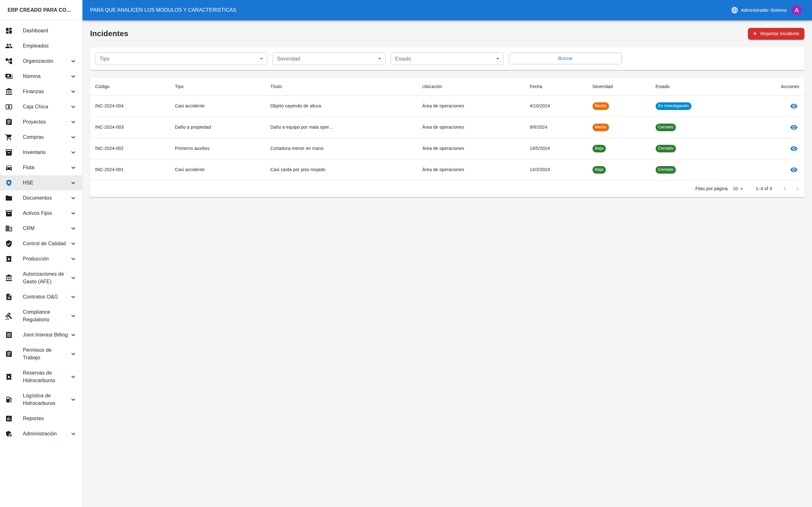
Task: Go to next page arrow in pagination
Action: 797,189
